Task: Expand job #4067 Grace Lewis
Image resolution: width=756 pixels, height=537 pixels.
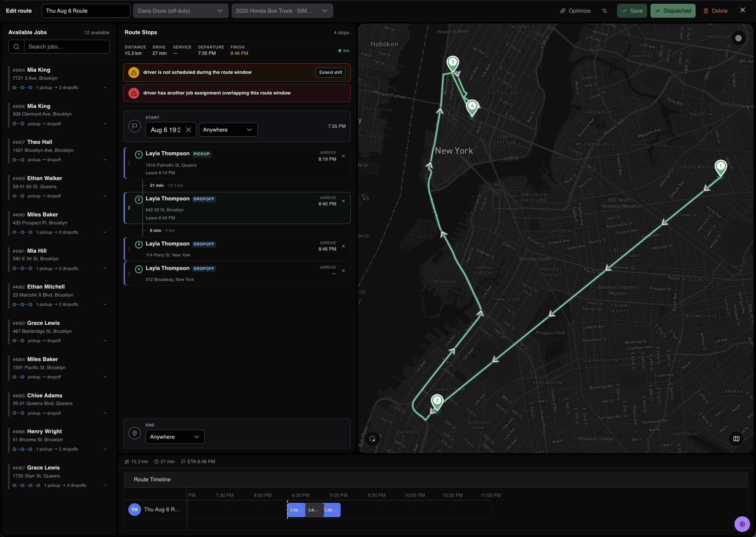Action: (x=105, y=486)
